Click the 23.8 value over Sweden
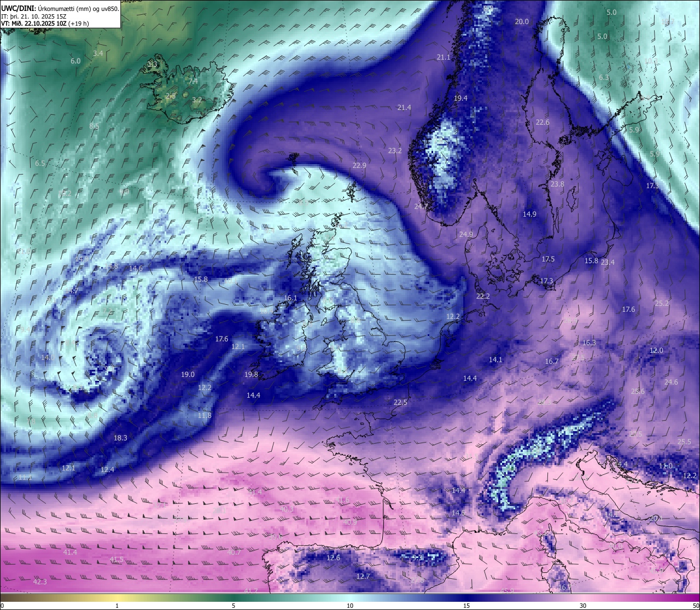This screenshot has height=610, width=700. point(557,184)
